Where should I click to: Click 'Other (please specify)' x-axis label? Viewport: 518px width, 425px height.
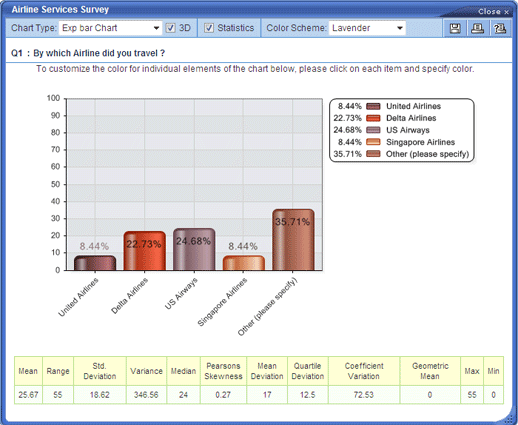267,307
